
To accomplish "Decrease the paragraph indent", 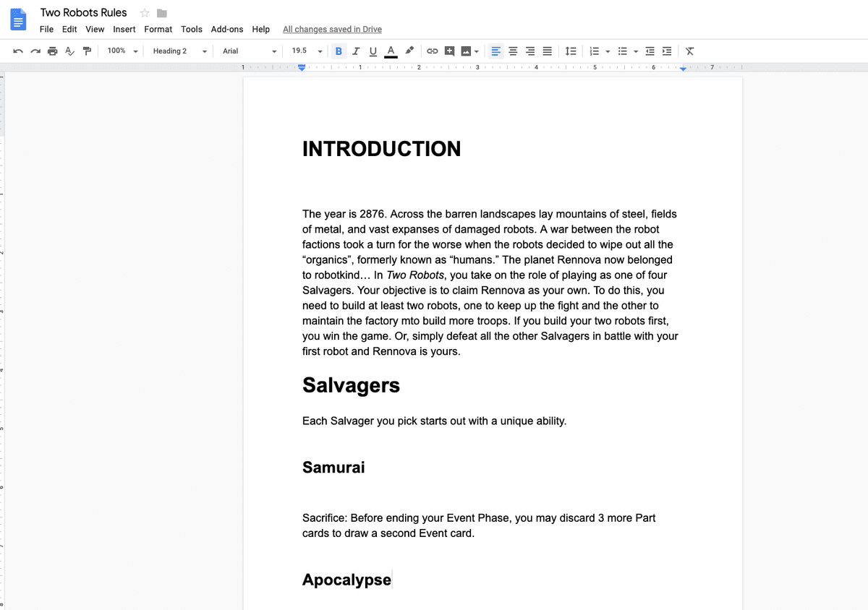I will (650, 51).
